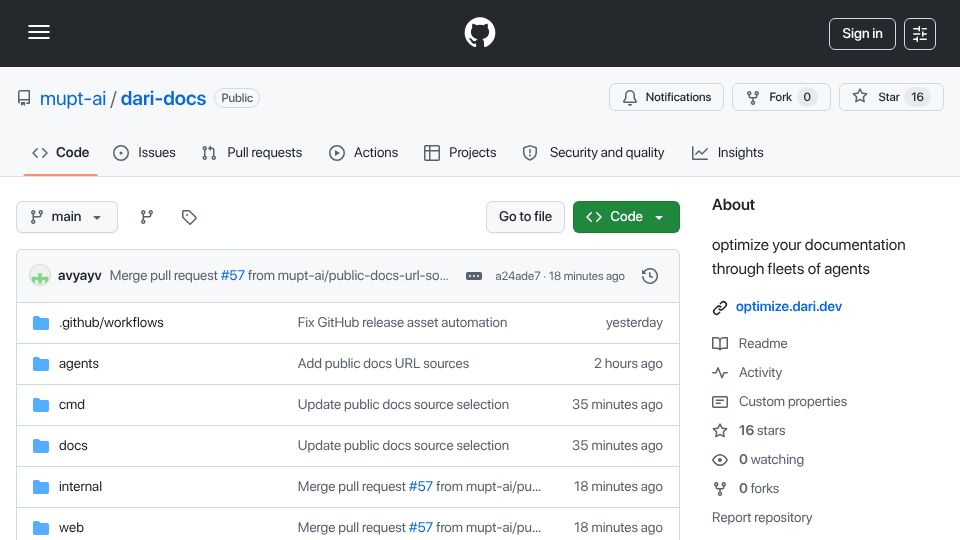Viewport: 960px width, 540px height.
Task: Open cmd row's 'Update public docs source selection'
Action: point(403,405)
